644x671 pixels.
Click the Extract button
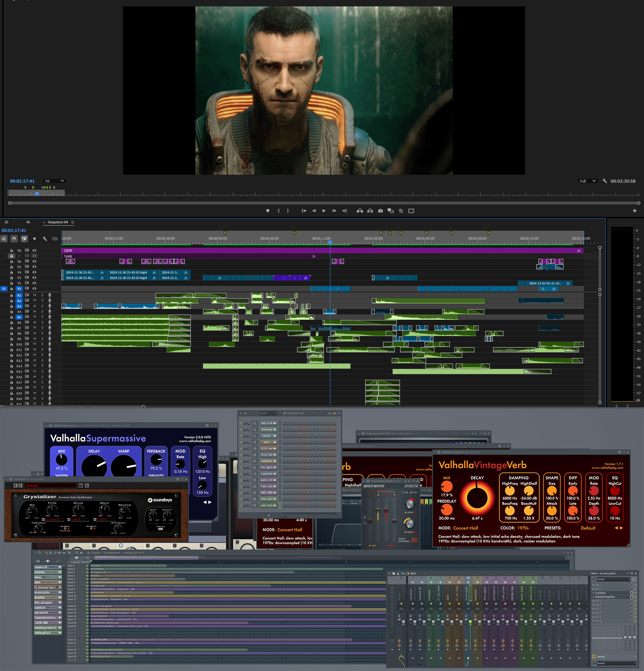tap(370, 211)
